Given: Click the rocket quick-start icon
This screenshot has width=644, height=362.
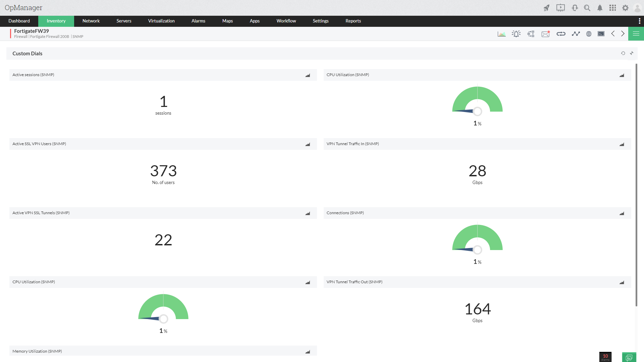Looking at the screenshot, I should 546,8.
